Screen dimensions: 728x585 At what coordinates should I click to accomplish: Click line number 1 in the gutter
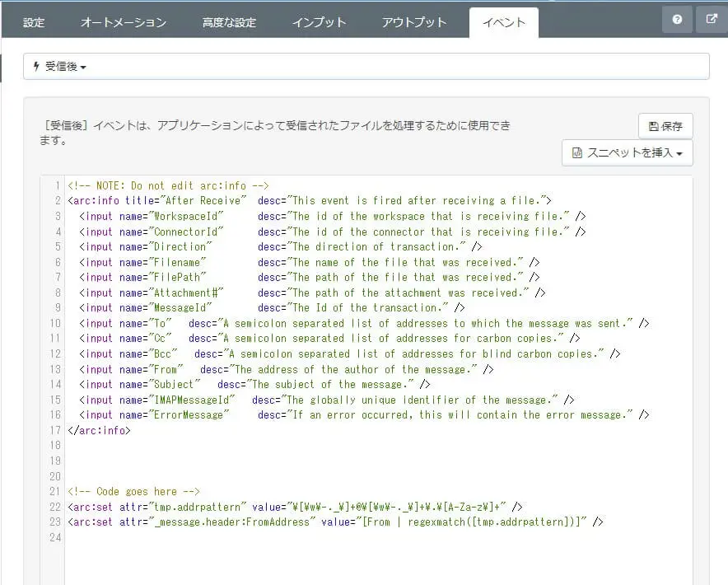click(x=58, y=186)
